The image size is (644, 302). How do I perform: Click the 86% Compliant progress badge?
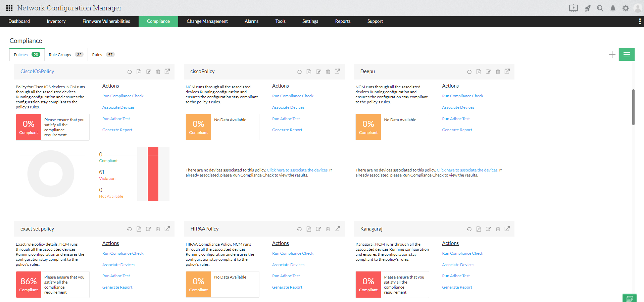[x=29, y=284]
